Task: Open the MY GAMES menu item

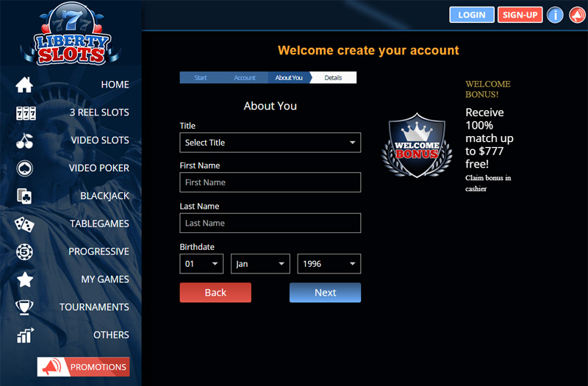Action: [x=105, y=279]
